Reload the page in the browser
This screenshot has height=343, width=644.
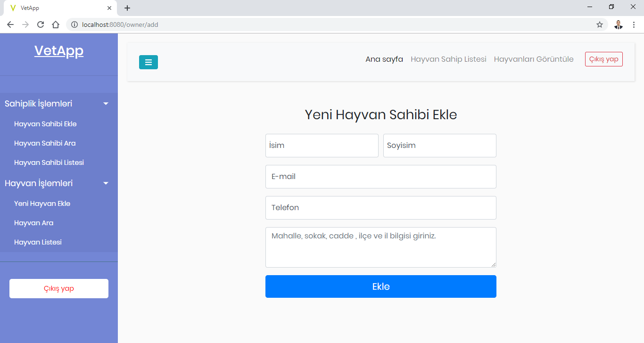[x=41, y=25]
